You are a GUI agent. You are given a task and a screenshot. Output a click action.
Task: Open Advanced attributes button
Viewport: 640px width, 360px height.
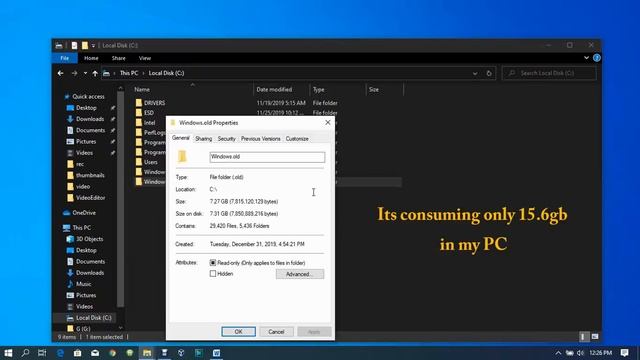pos(300,274)
